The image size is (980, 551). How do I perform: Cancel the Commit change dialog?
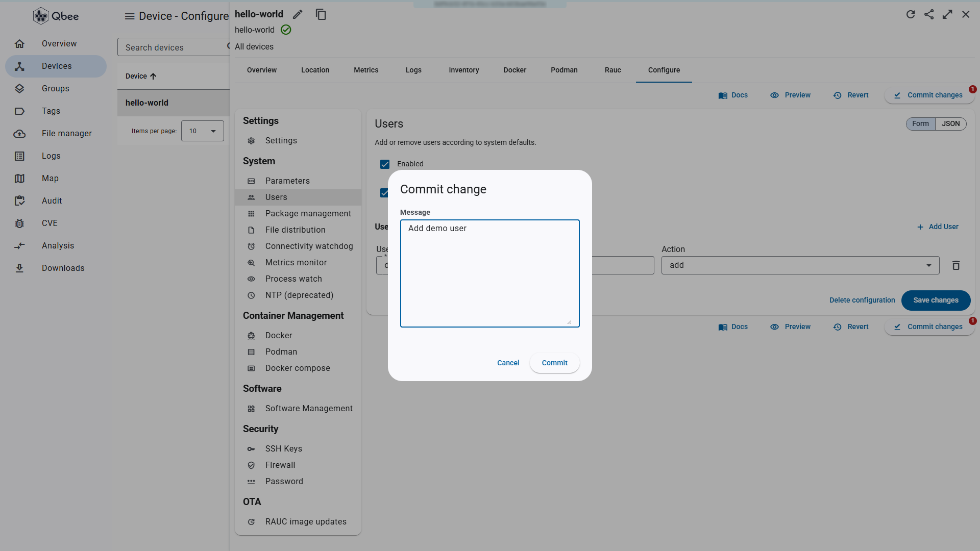click(508, 363)
